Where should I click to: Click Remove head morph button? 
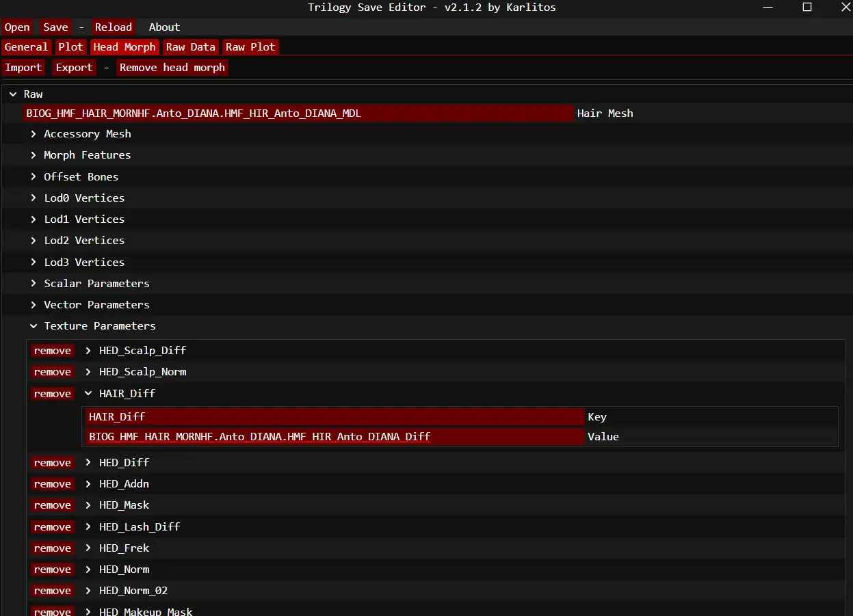pos(172,68)
